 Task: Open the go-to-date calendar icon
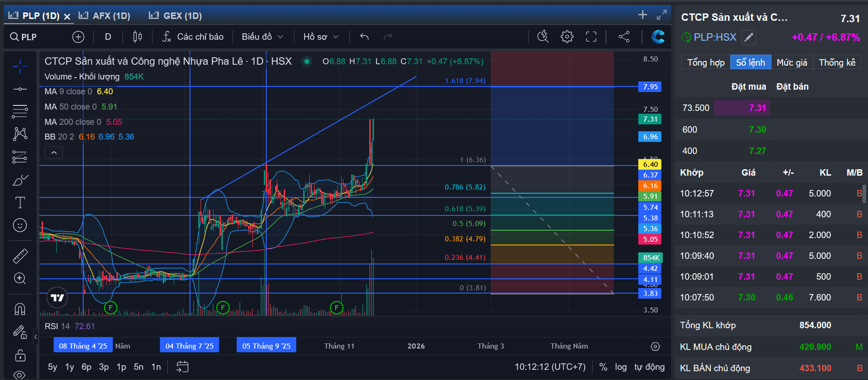point(183,367)
